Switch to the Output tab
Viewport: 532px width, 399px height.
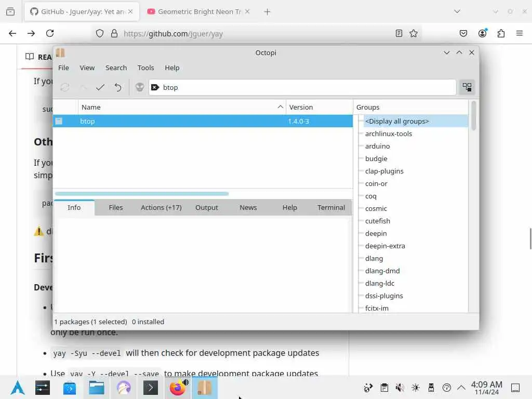point(207,208)
